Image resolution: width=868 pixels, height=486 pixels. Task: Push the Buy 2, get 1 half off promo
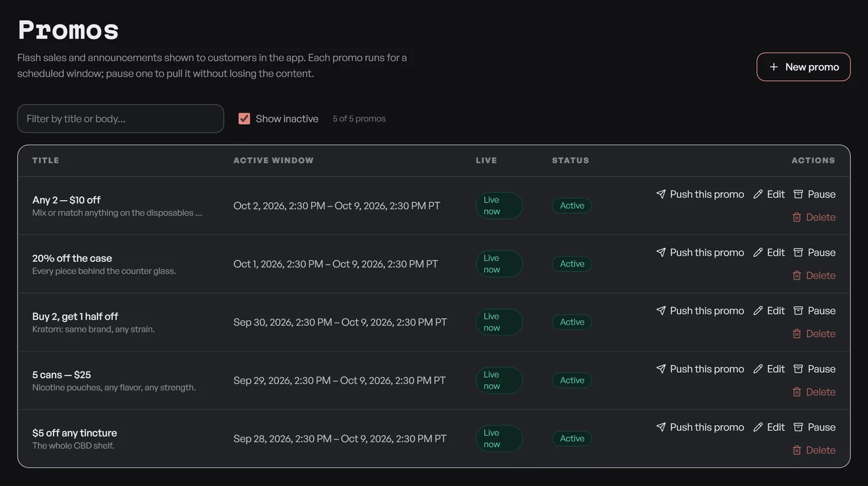(x=700, y=311)
